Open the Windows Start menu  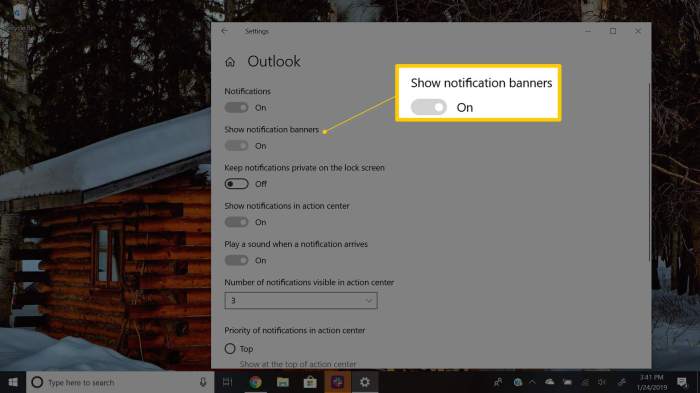[x=13, y=382]
